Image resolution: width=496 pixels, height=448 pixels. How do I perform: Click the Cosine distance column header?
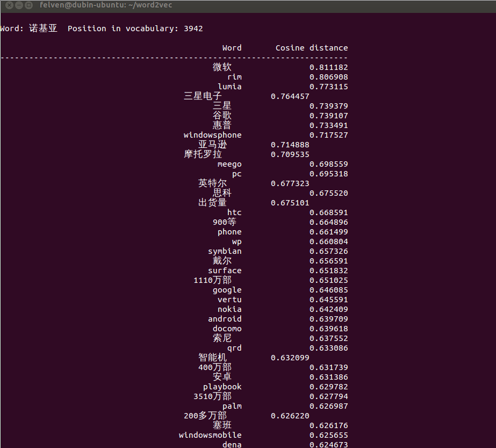[x=312, y=48]
